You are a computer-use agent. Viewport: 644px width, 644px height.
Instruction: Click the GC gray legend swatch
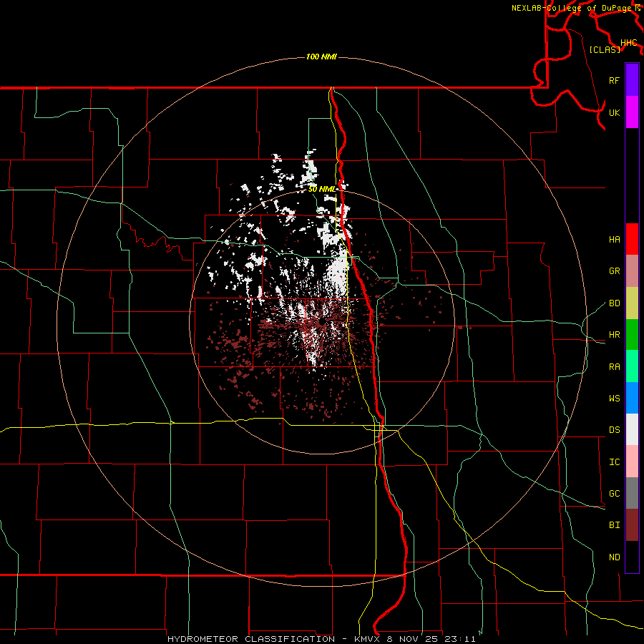pos(632,493)
